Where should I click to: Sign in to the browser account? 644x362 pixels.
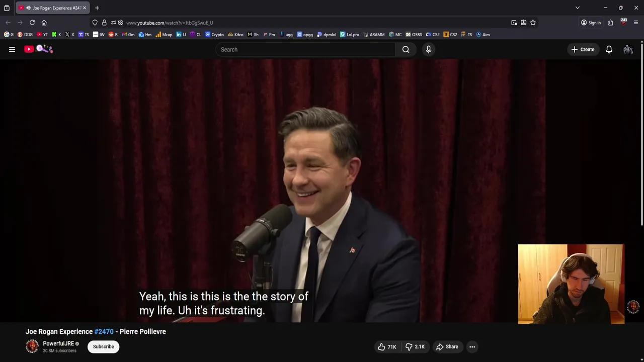tap(591, 23)
